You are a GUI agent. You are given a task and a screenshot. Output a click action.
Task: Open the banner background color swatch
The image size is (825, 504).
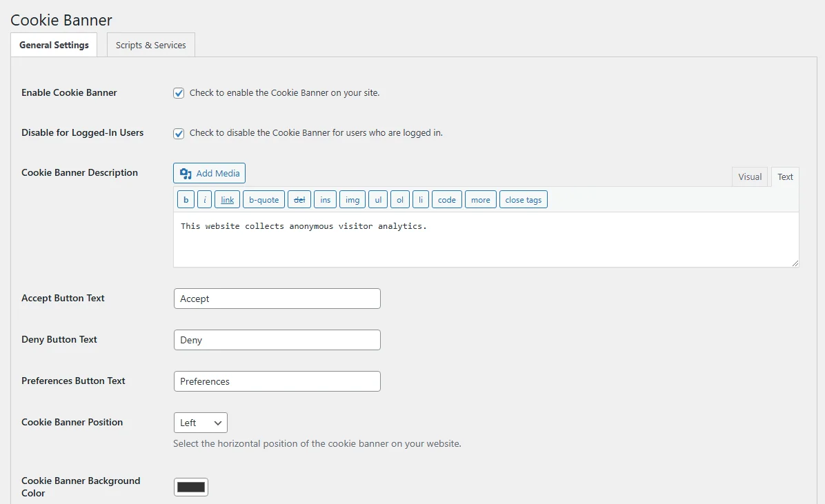[191, 487]
